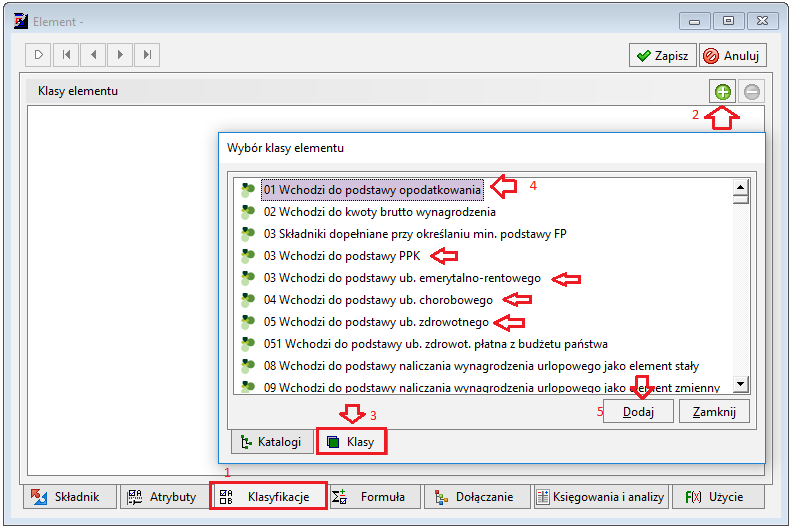Viewport: 793px width, 532px height.
Task: Select 08 wynagrodzenia urlopowego jako element stały
Action: (481, 366)
